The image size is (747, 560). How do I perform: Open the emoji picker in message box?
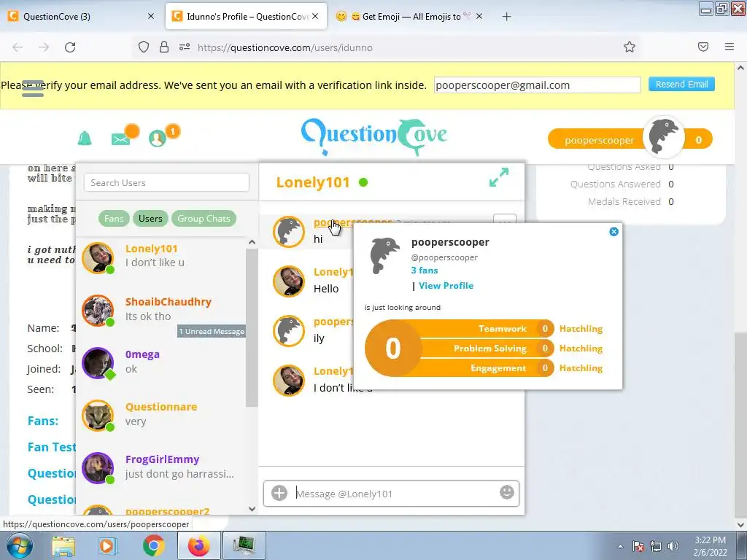(506, 492)
